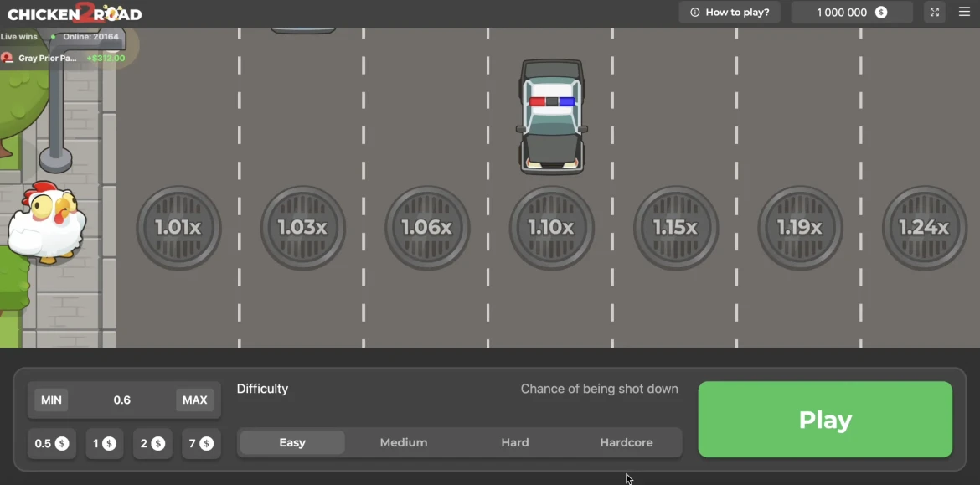This screenshot has height=485, width=980.
Task: Click the 1.15x manhole multiplier
Action: (676, 228)
